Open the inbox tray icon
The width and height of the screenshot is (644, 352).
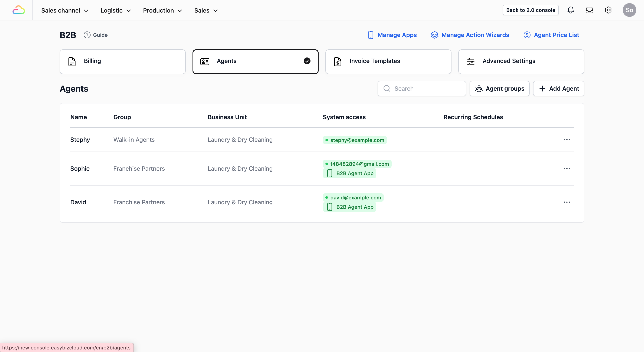(589, 10)
